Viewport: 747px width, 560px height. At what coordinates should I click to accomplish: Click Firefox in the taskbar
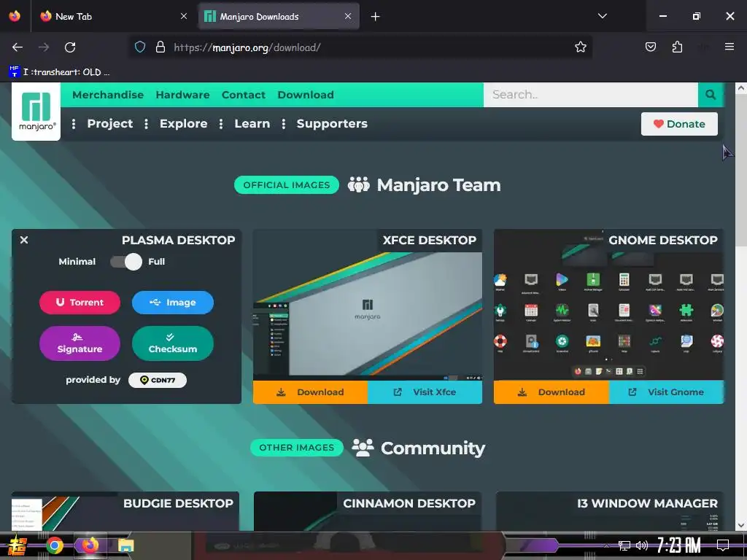click(90, 545)
